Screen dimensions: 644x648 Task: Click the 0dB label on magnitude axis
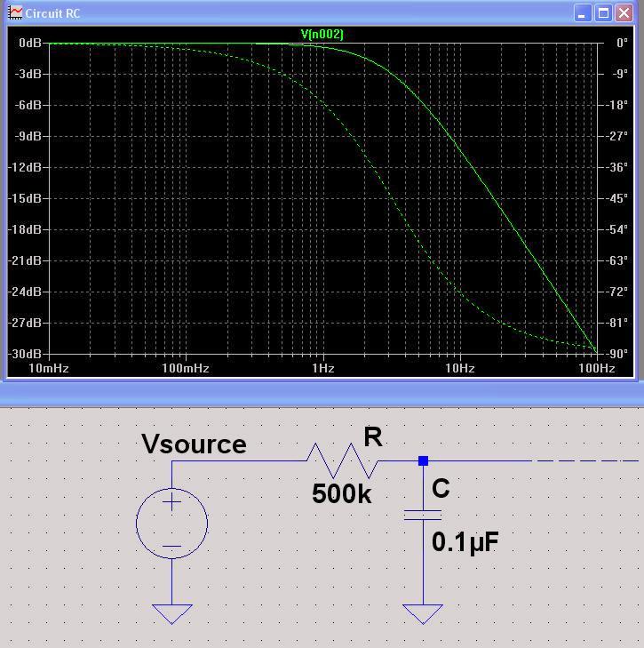pos(29,43)
